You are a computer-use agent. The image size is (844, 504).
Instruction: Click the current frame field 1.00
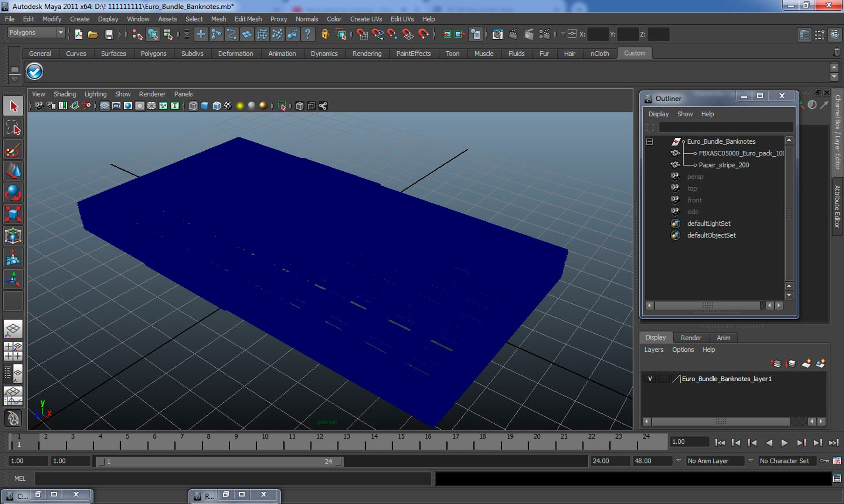point(689,442)
